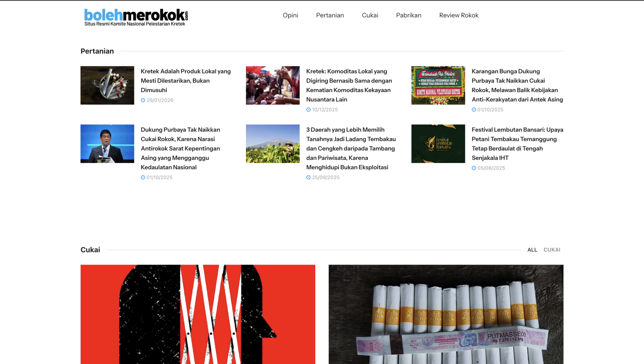Open the rolled cigarettes with tax stamp image
The width and height of the screenshot is (644, 364).
click(446, 314)
